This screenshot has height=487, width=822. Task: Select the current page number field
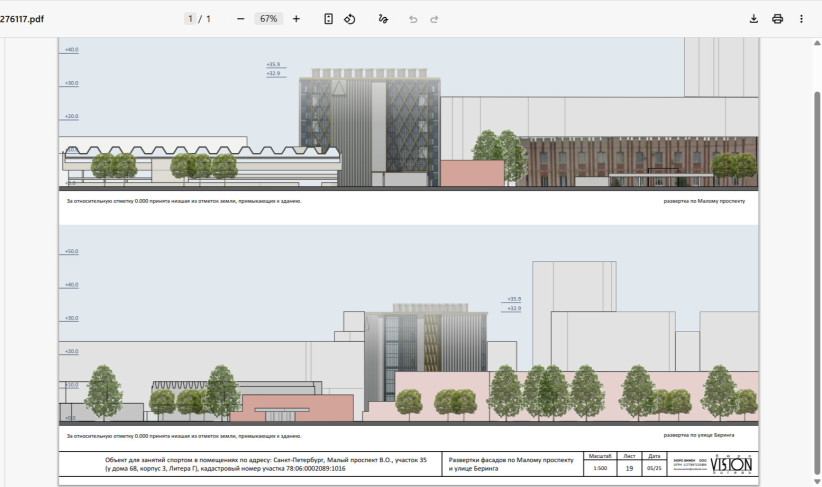(x=190, y=19)
